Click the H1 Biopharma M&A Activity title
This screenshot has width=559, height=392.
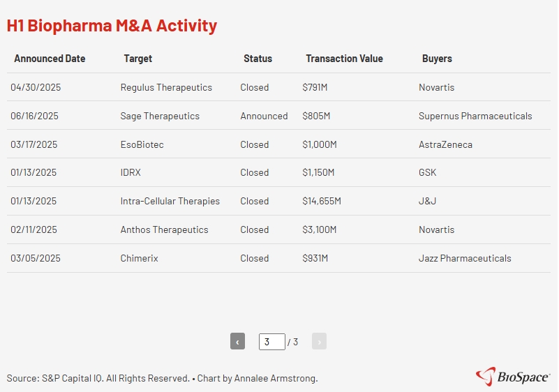pyautogui.click(x=112, y=26)
